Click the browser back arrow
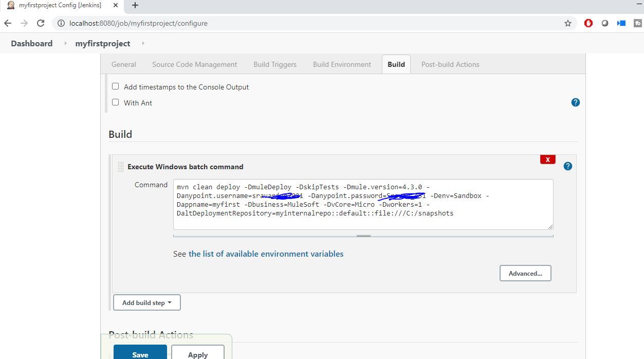The image size is (644, 359). click(x=8, y=23)
